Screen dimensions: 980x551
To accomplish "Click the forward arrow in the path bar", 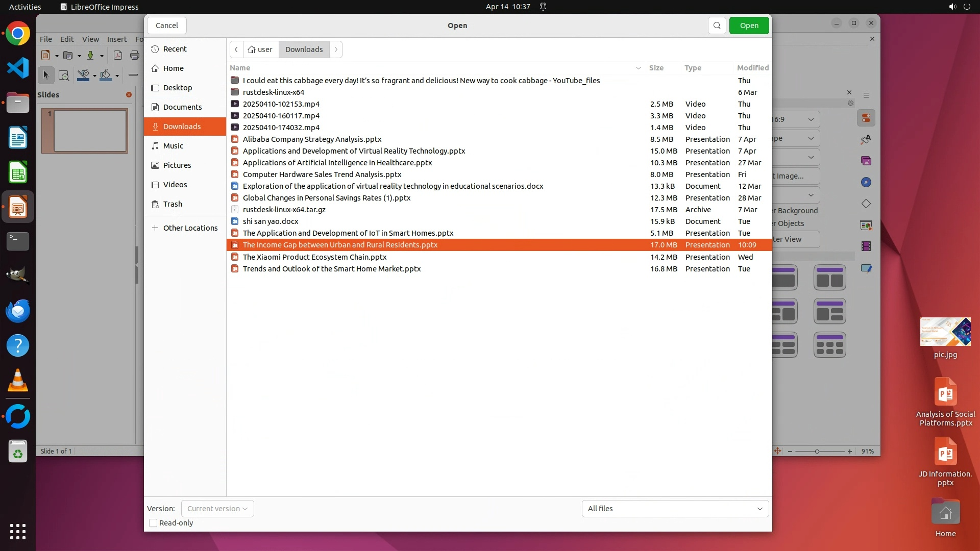I will pos(336,49).
